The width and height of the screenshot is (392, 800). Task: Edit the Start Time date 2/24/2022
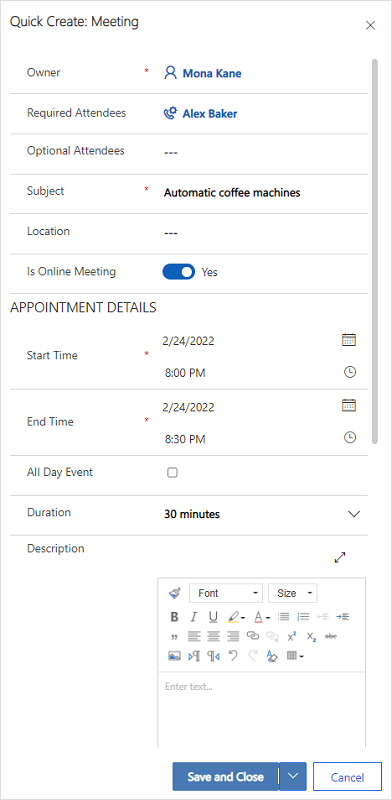(188, 341)
